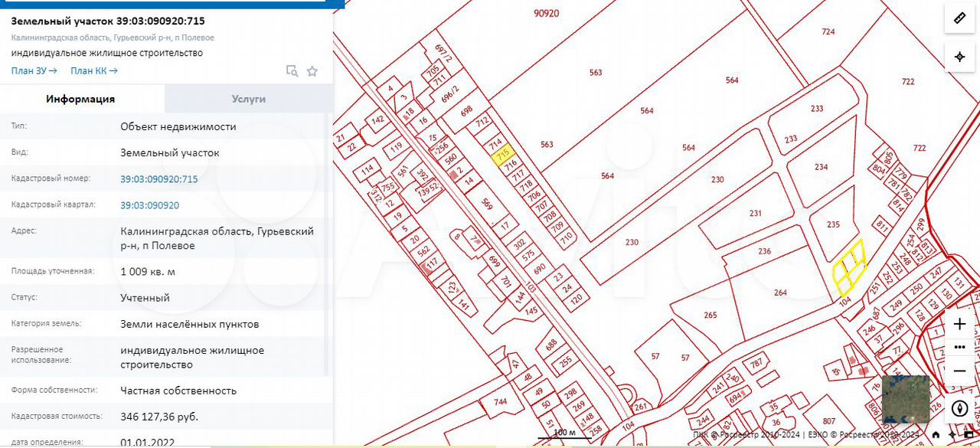980x448 pixels.
Task: Open cadastral quarter link 39:03:090920
Action: point(149,205)
